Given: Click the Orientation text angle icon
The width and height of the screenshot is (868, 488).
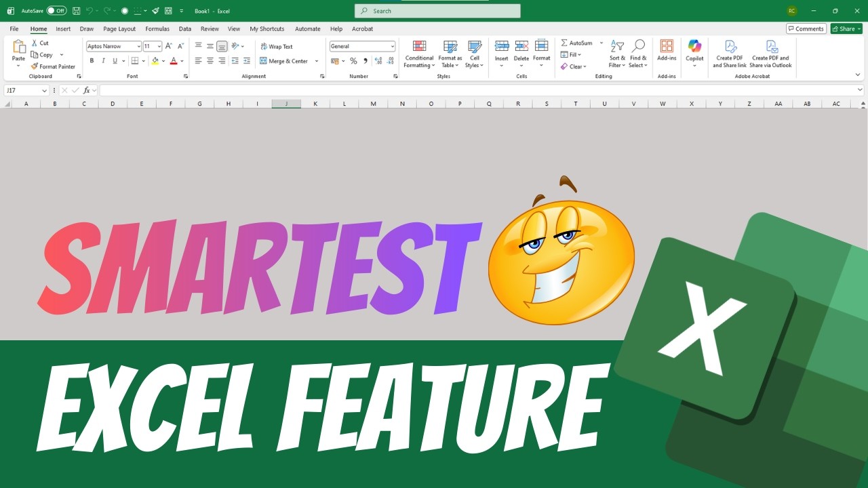Looking at the screenshot, I should (x=235, y=46).
